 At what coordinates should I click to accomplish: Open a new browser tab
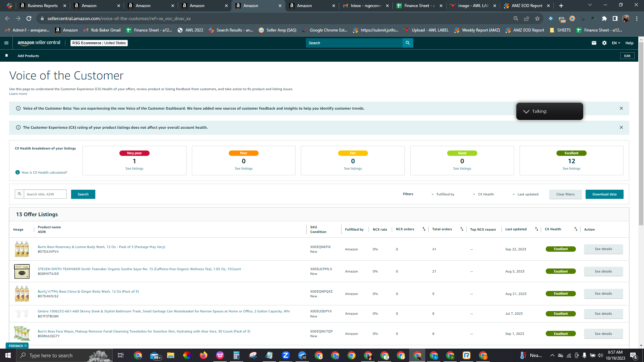click(x=561, y=6)
